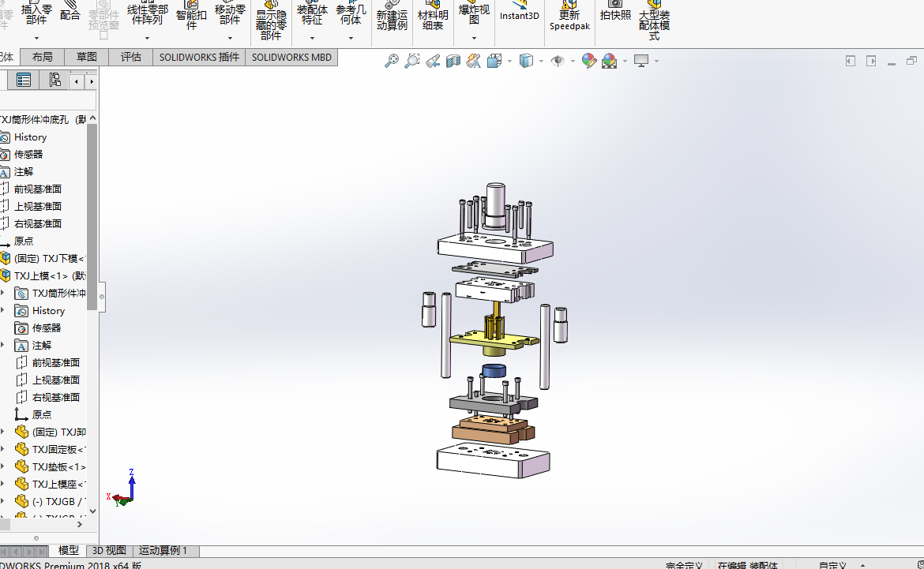The width and height of the screenshot is (924, 569).
Task: Click Smart Fasteners (智能扣件)
Action: click(191, 15)
